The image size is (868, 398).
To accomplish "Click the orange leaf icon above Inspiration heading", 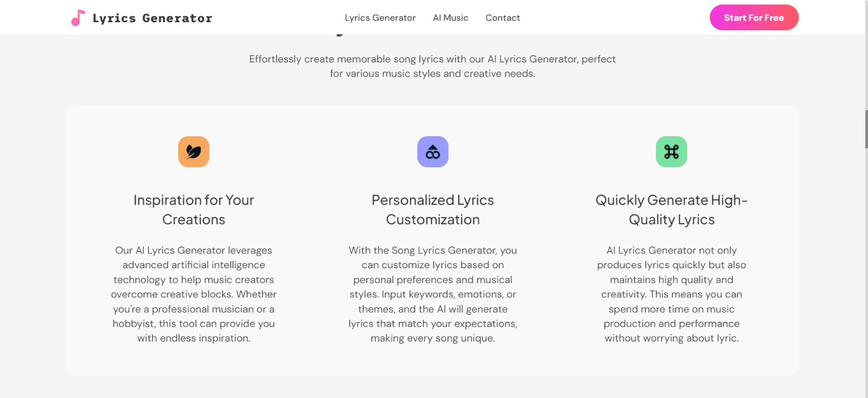I will pyautogui.click(x=194, y=151).
